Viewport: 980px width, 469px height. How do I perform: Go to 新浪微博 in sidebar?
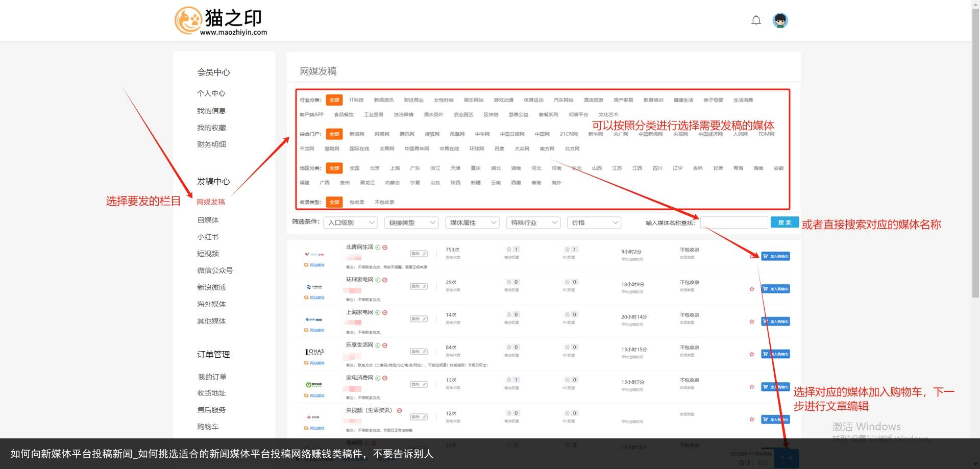pos(211,287)
